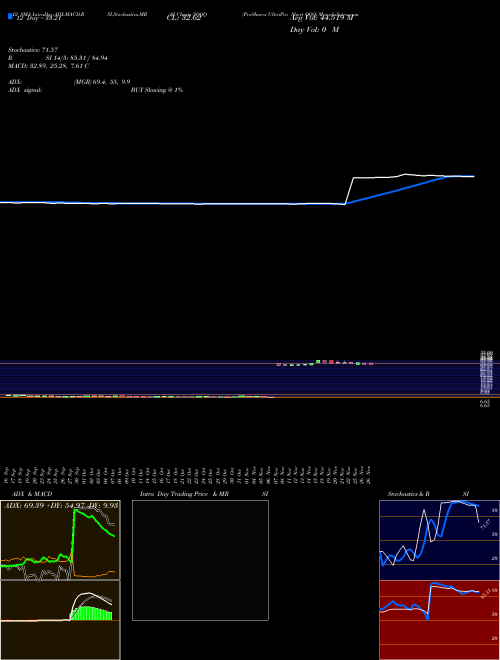Click the empty Intra Day Trading Price chart box
This screenshot has width=500, height=660.
click(200, 560)
